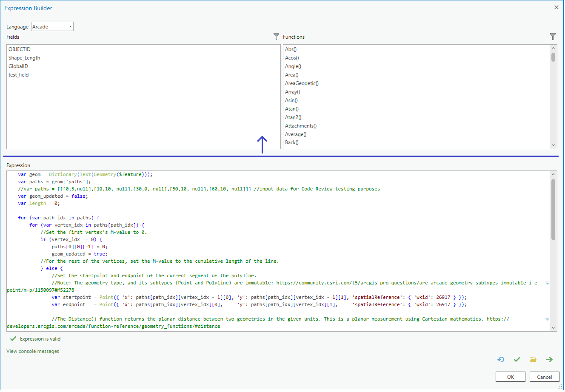Select the Angle() function
Viewport: 565px width, 392px height.
293,66
